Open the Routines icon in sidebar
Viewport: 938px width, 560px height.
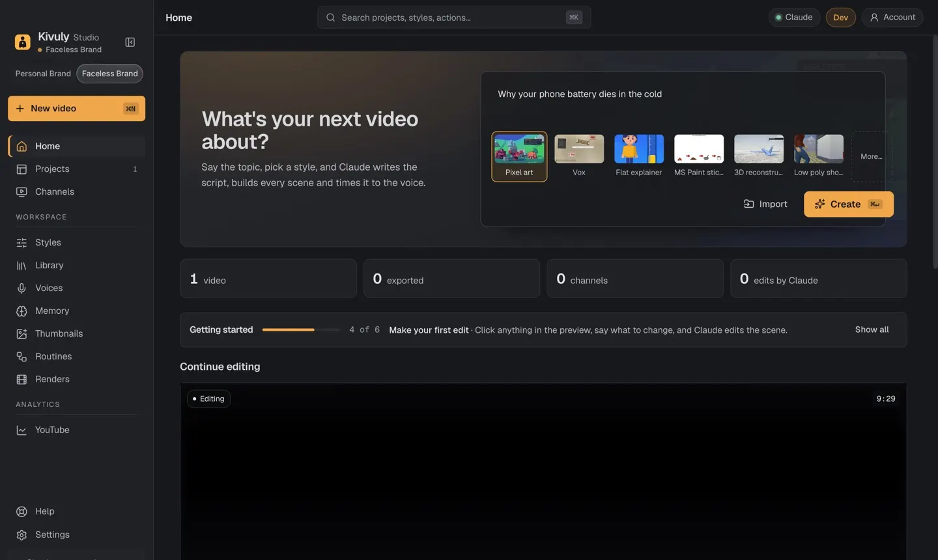point(21,357)
